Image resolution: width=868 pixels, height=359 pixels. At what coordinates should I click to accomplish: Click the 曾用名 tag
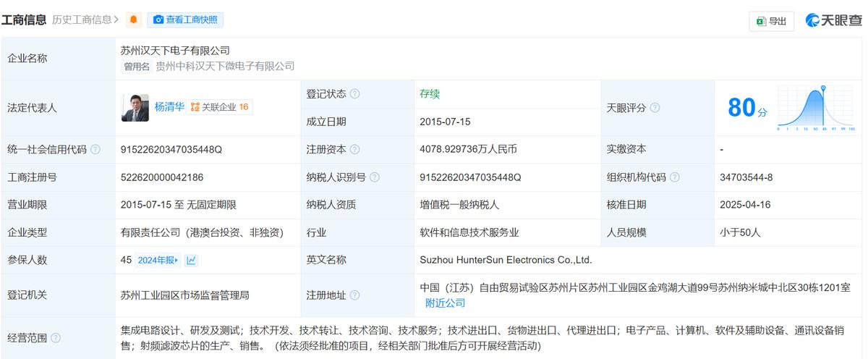coord(137,67)
